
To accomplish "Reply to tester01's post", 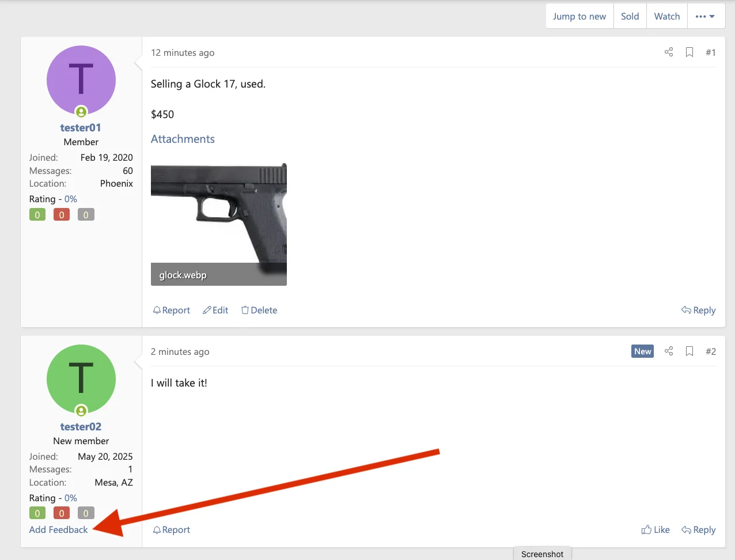I will (x=699, y=311).
